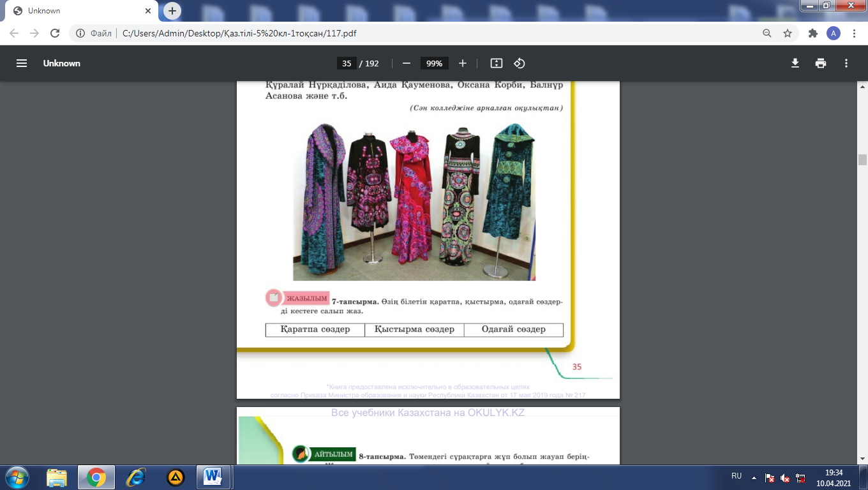This screenshot has width=868, height=490.
Task: Bookmark this page with the star icon
Action: coord(788,33)
